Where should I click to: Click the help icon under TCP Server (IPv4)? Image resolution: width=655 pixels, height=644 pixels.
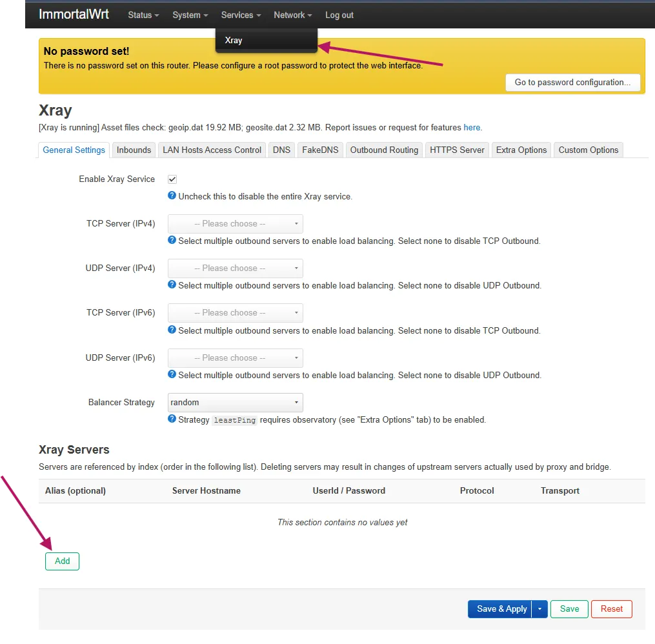(x=172, y=240)
